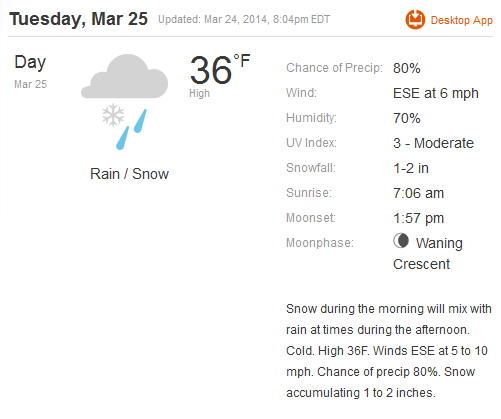This screenshot has height=419, width=501.
Task: Click the Waning Crescent moonphase text
Action: (x=428, y=253)
